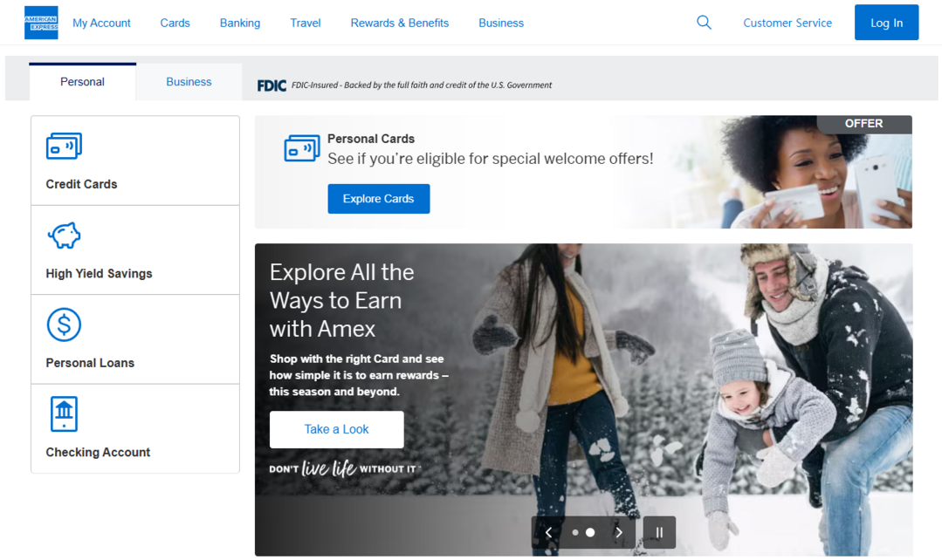Click the OFFER badge on banner
This screenshot has width=942, height=560.
pyautogui.click(x=864, y=124)
